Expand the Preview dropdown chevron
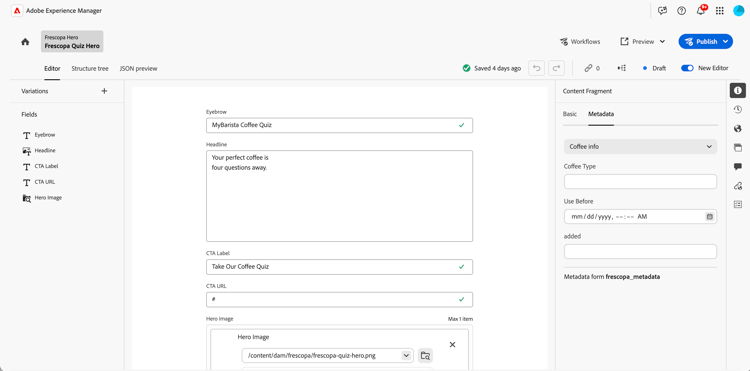 click(x=662, y=42)
